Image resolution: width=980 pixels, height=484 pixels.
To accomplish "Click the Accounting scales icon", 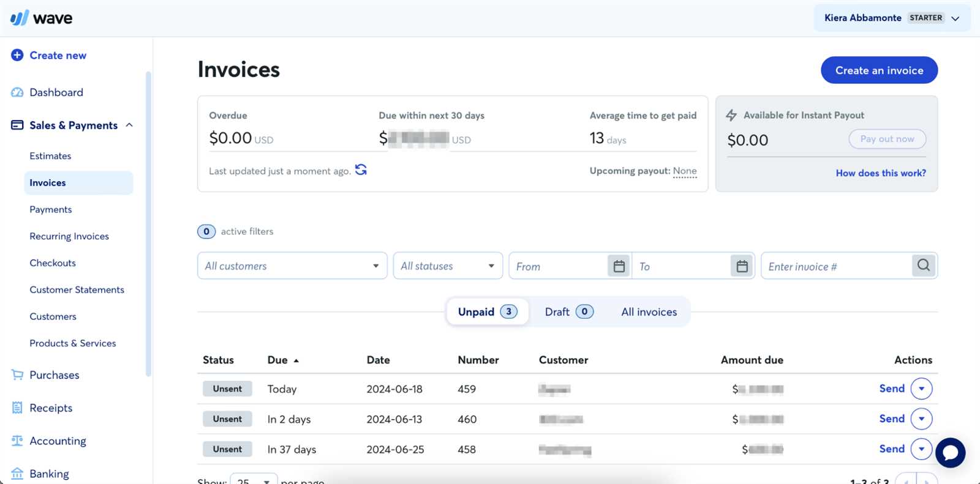I will [x=17, y=441].
